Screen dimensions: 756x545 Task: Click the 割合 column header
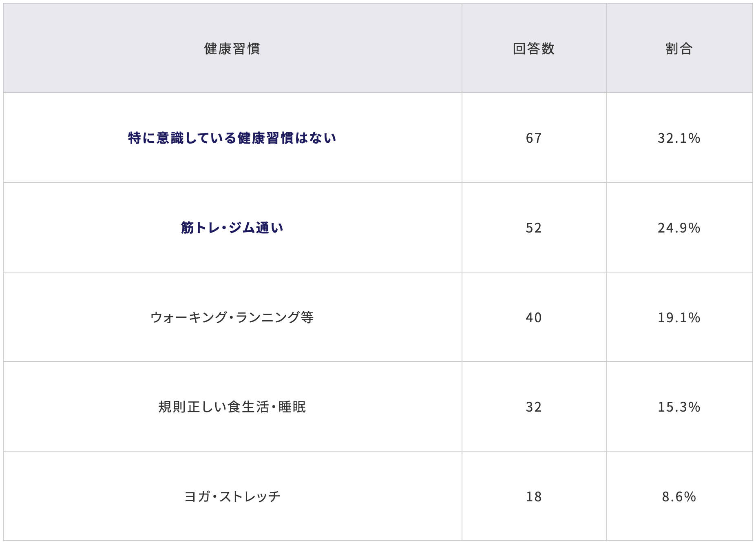click(x=679, y=49)
